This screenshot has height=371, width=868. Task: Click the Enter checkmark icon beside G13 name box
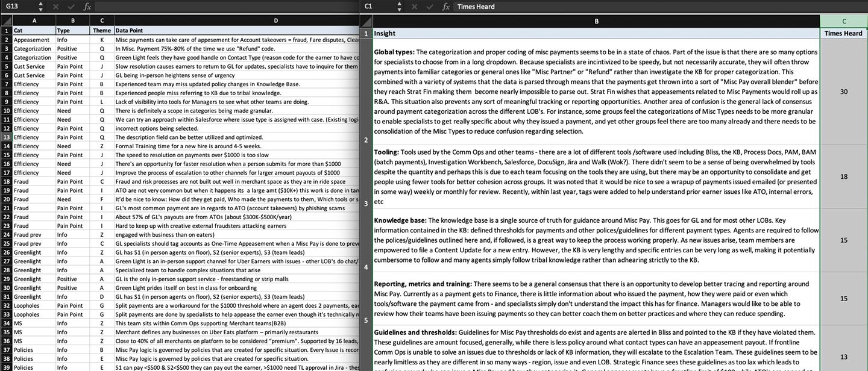click(71, 7)
